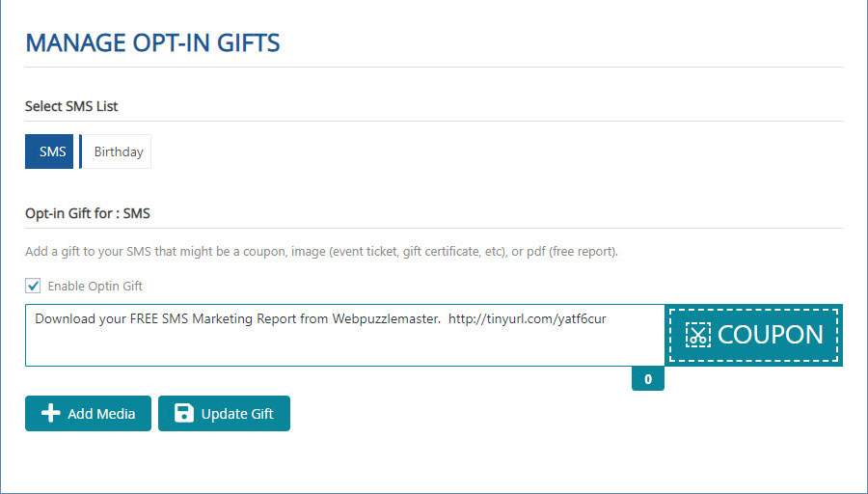
Task: Click the Add Media button
Action: click(x=88, y=413)
